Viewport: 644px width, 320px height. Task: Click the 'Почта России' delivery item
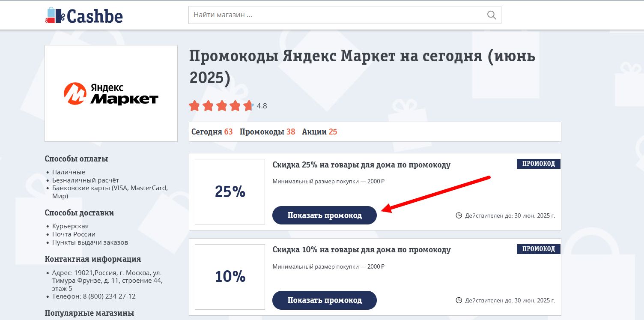(x=74, y=234)
